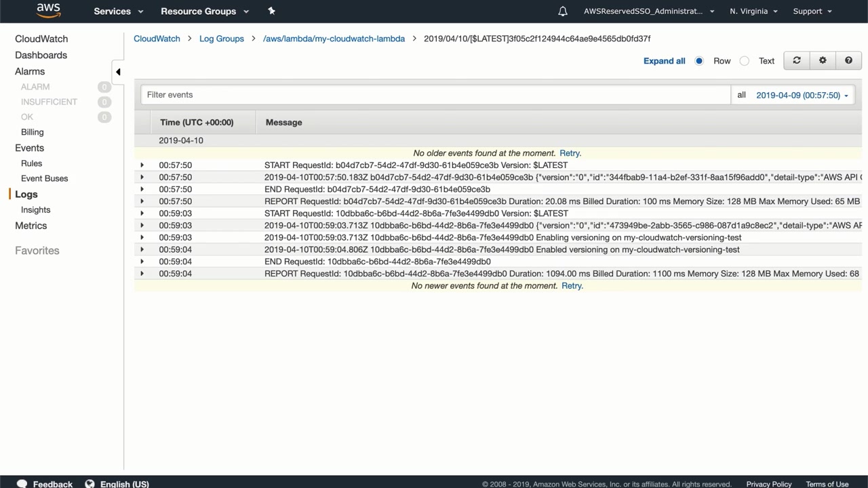Click Expand all
The image size is (868, 488).
coord(665,61)
